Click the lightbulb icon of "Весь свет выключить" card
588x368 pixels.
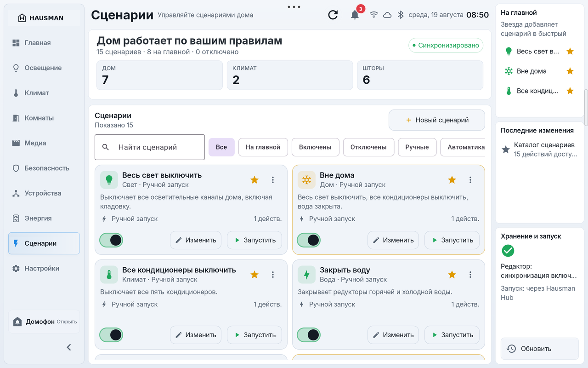click(x=109, y=180)
